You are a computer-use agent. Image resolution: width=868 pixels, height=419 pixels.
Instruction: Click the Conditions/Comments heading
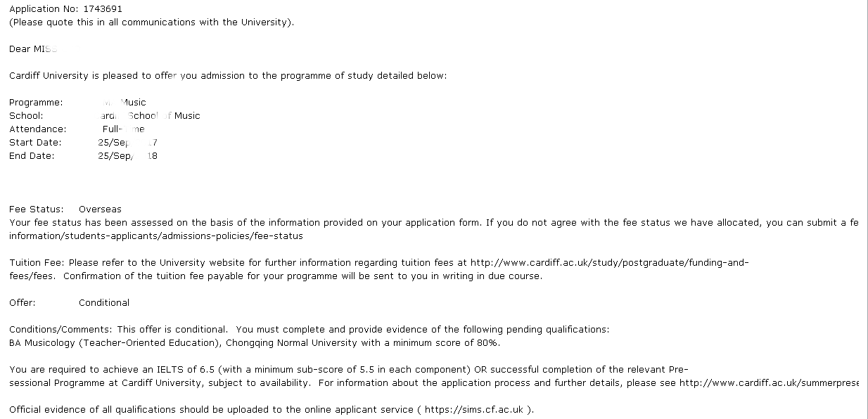pos(60,330)
